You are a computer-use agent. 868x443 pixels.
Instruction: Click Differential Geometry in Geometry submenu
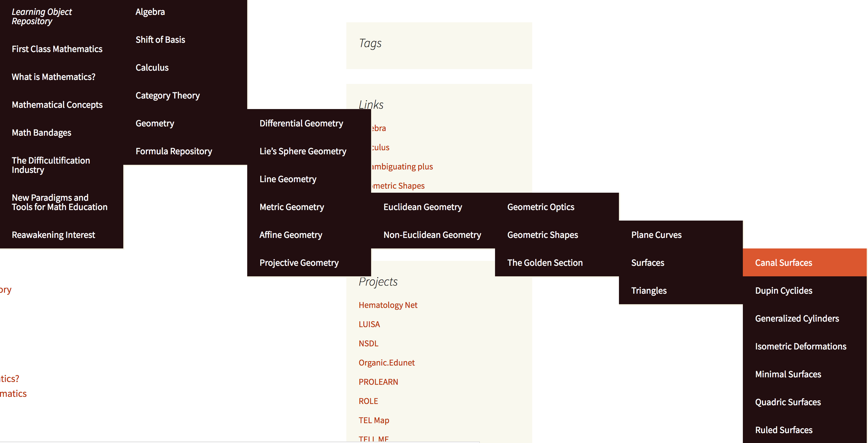(x=301, y=123)
